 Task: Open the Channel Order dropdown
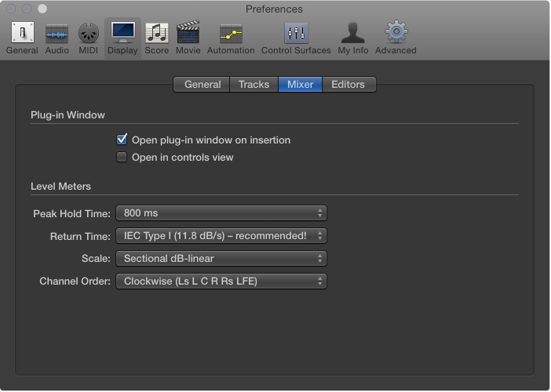(x=221, y=281)
